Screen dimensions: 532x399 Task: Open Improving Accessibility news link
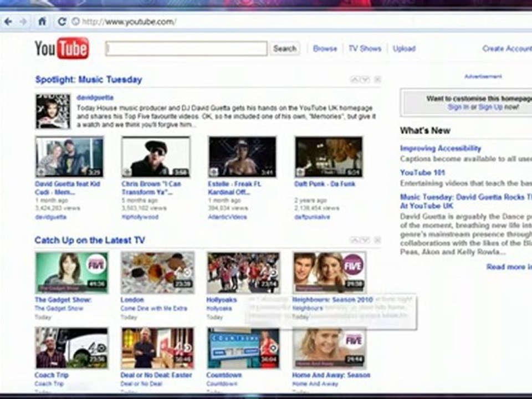[x=441, y=149]
